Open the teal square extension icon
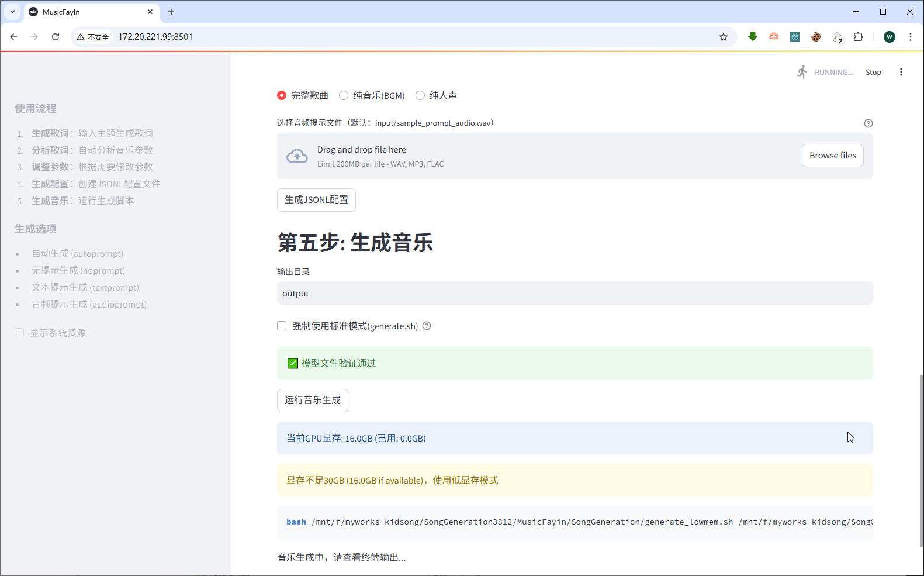 click(795, 37)
